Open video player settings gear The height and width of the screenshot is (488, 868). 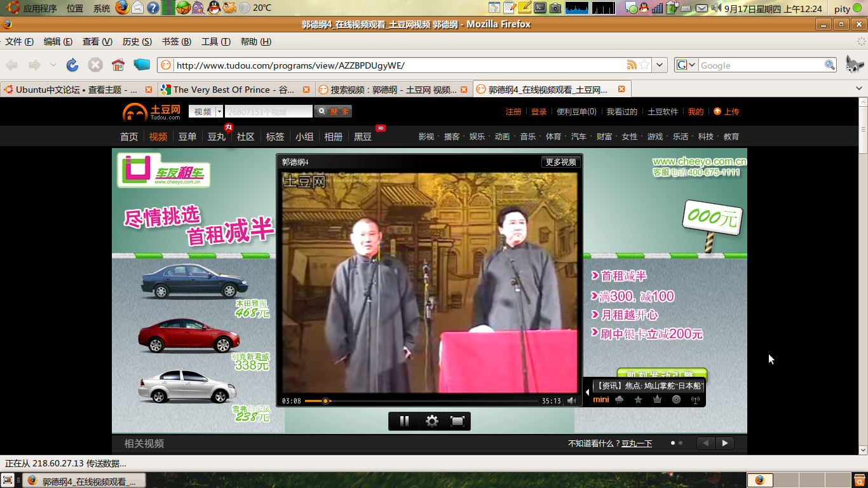coord(432,421)
